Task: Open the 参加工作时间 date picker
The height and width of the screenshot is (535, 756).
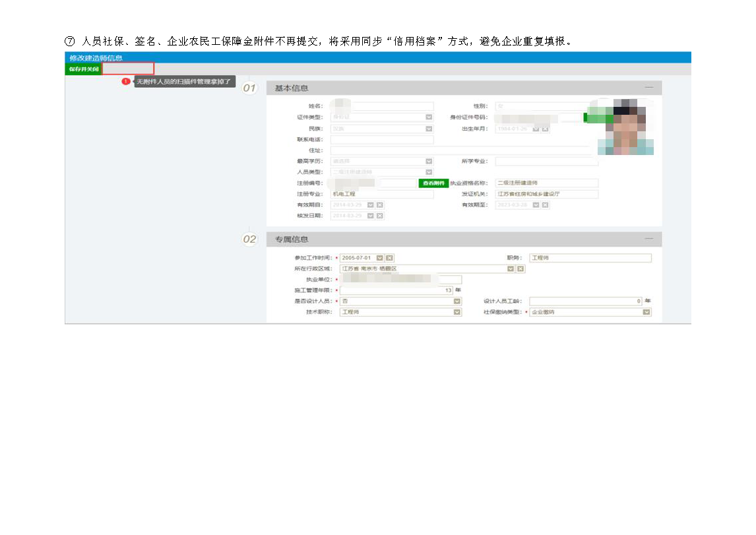Action: click(x=379, y=258)
